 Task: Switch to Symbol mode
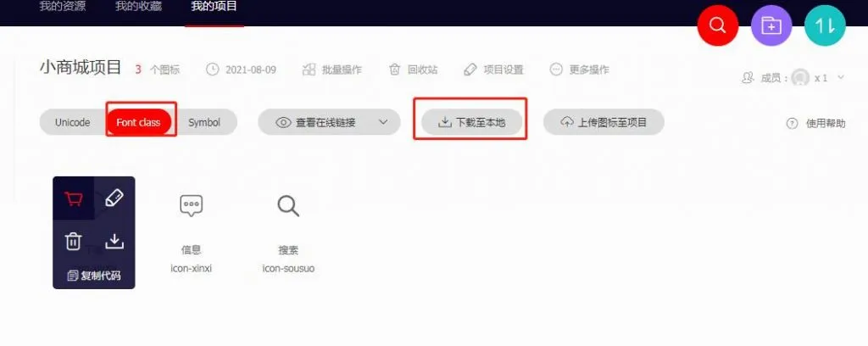(x=204, y=122)
